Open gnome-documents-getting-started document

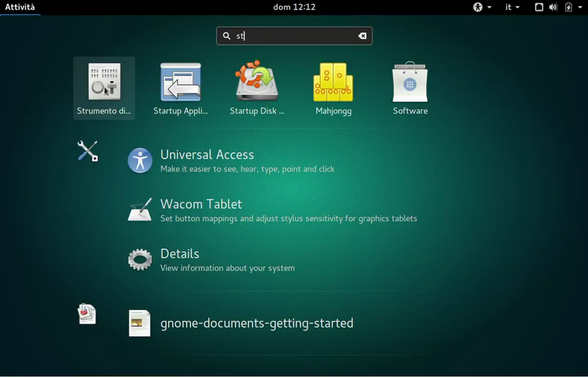coord(257,323)
